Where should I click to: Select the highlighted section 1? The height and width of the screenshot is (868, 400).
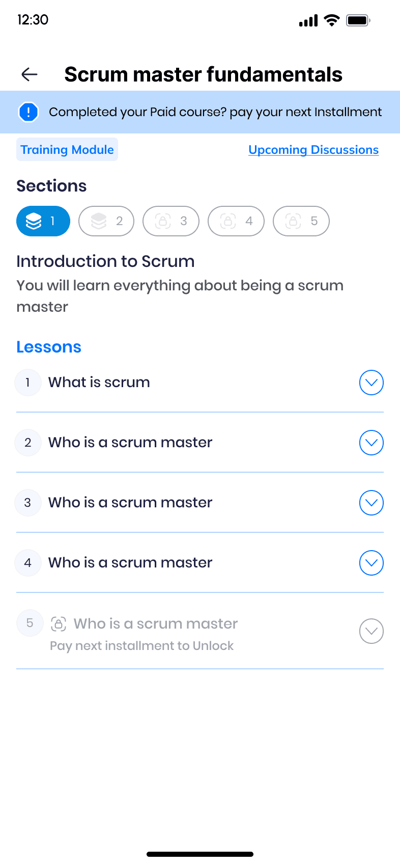click(43, 221)
